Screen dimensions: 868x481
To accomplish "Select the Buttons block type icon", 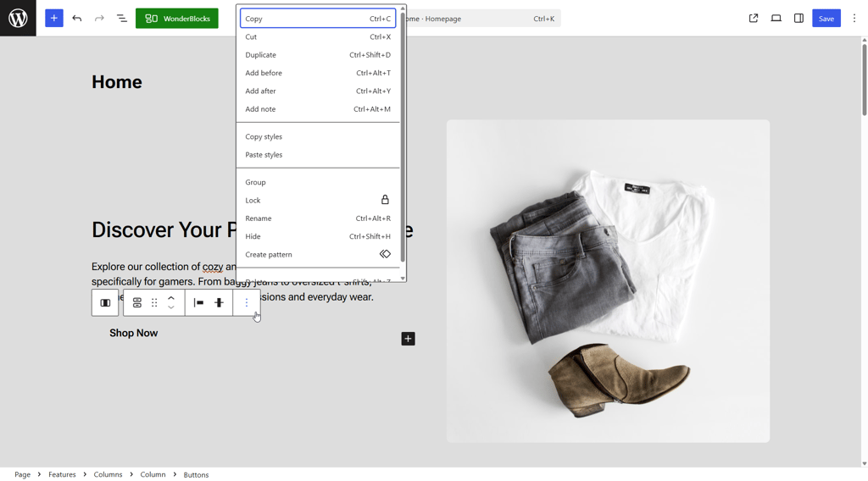I will (x=136, y=302).
